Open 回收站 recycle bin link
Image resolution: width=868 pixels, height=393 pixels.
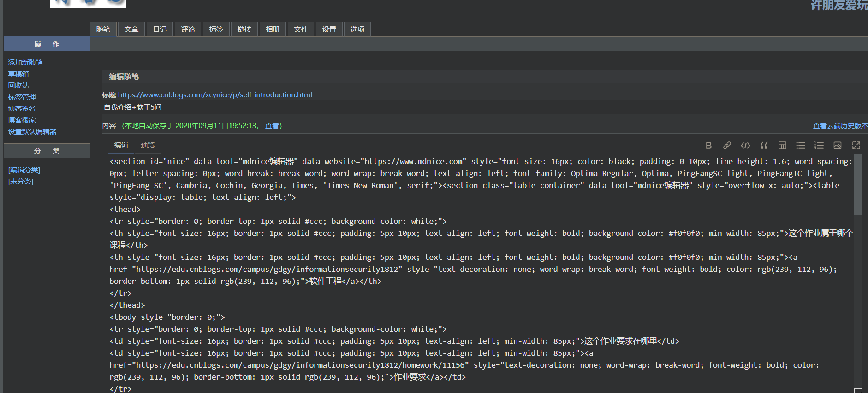[18, 85]
